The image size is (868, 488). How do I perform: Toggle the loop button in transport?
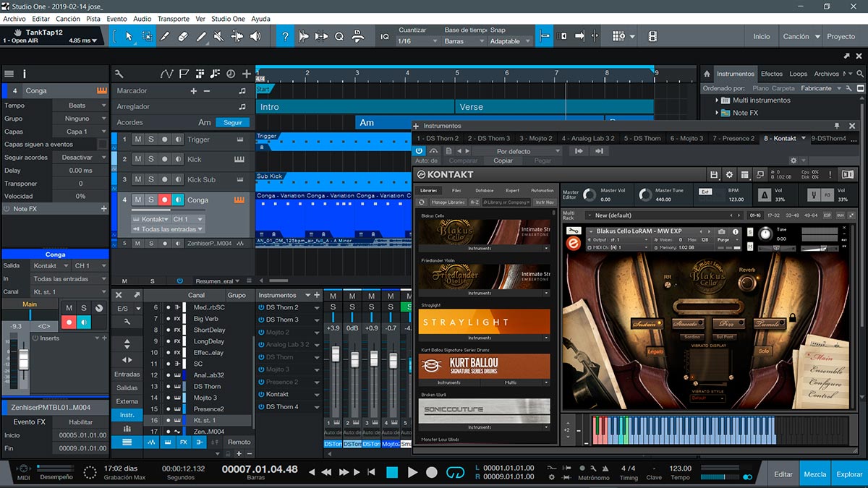[x=455, y=472]
